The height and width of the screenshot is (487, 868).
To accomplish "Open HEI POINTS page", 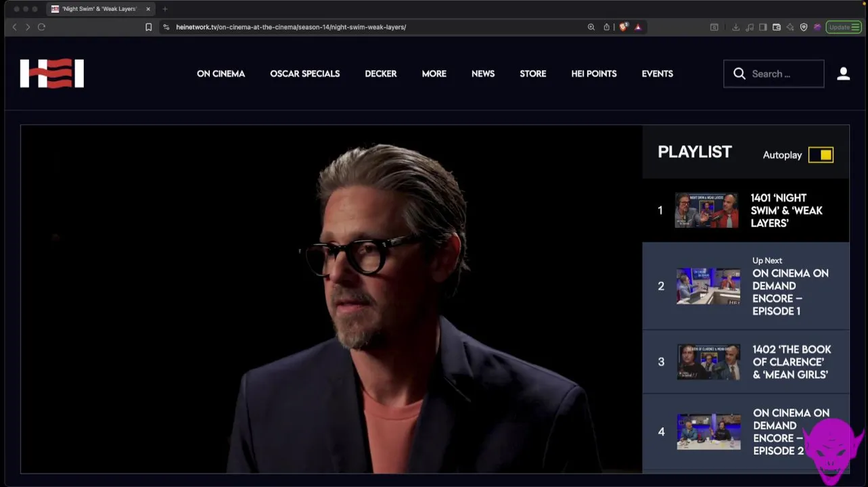I will coord(594,74).
